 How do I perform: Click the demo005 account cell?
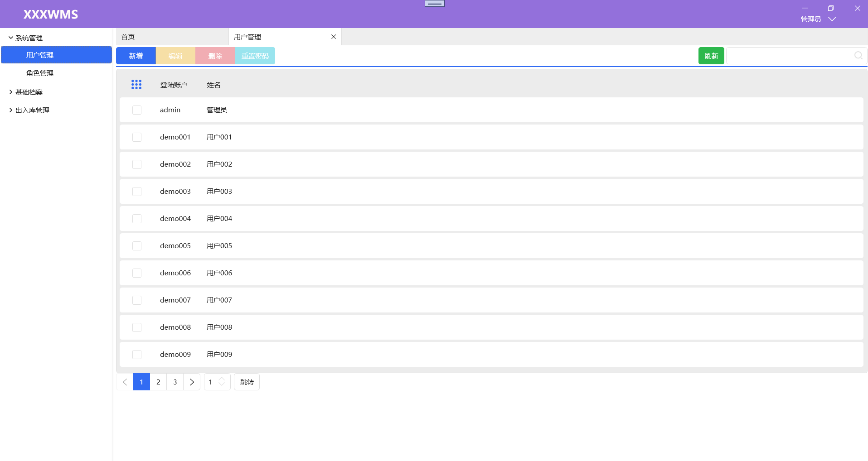pos(175,246)
